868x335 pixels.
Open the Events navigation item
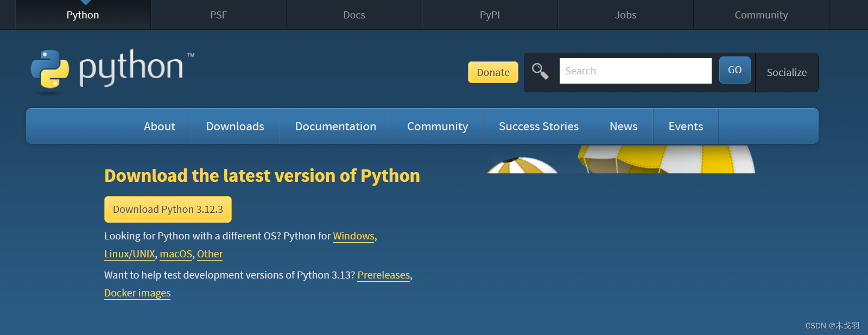(x=686, y=127)
